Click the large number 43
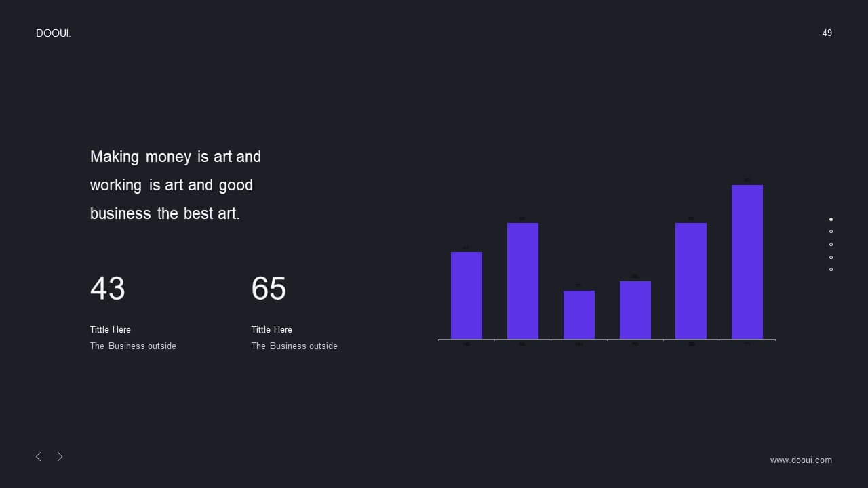 tap(107, 288)
